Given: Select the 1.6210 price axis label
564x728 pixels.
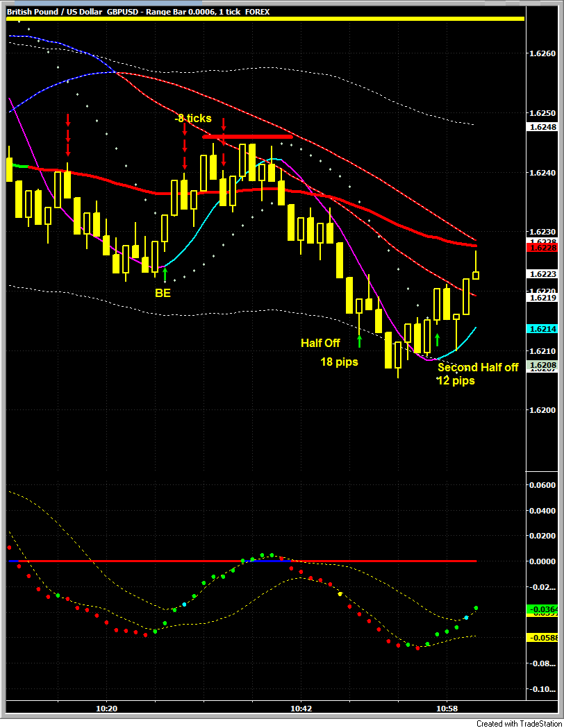Looking at the screenshot, I should pos(542,351).
